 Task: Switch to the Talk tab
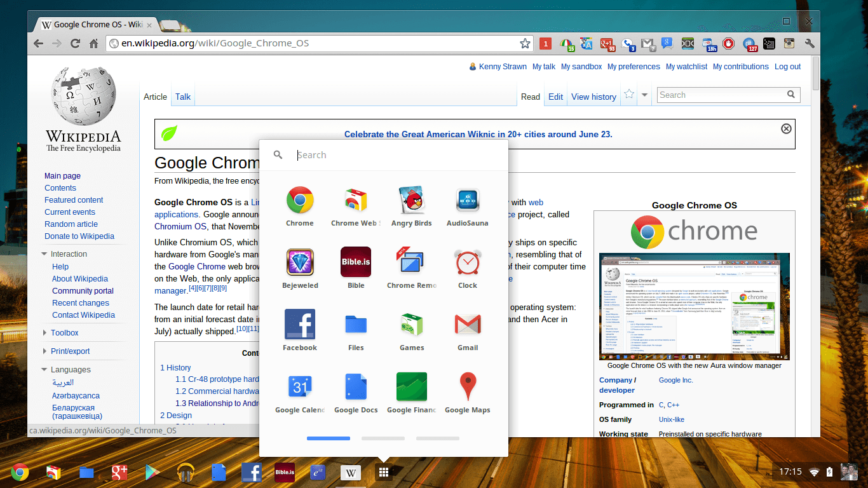pyautogui.click(x=182, y=97)
